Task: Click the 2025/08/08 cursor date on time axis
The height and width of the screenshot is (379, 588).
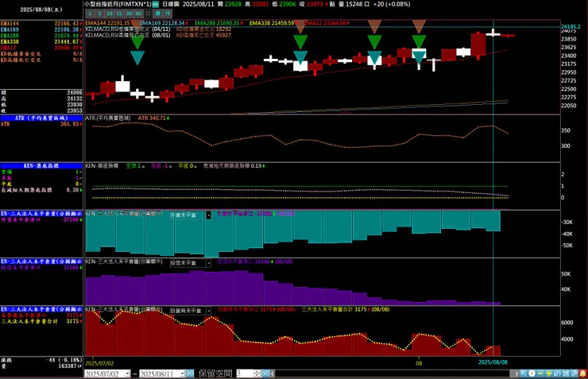Action: [x=493, y=362]
